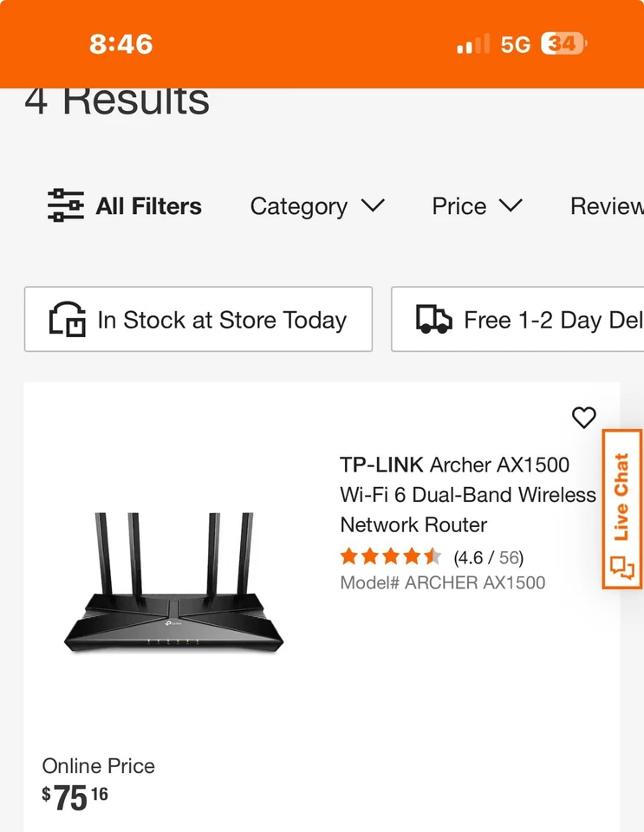Viewport: 644px width, 832px height.
Task: Toggle the In Stock at Store Today filter
Action: tap(198, 320)
